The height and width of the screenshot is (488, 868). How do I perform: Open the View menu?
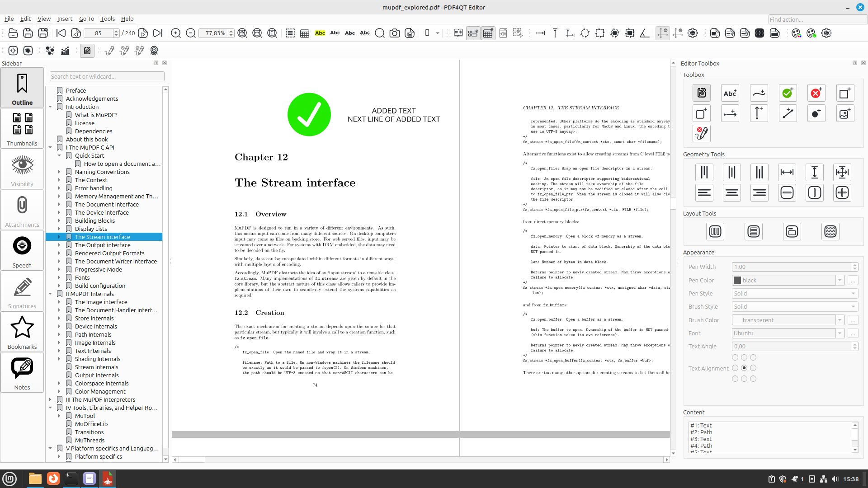44,19
